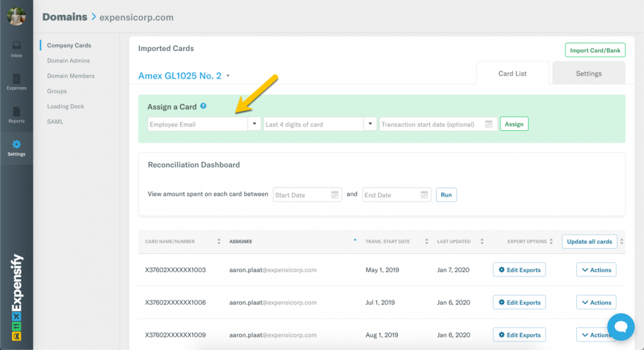644x350 pixels.
Task: Open the Amex GL1025 No. 2 feed selector
Action: pyautogui.click(x=184, y=75)
